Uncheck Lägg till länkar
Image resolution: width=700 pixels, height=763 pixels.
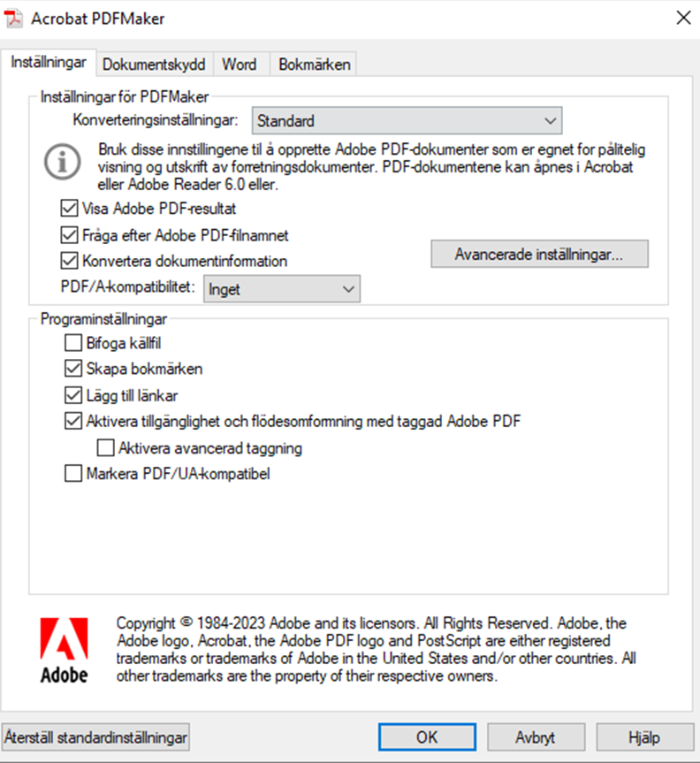pos(72,395)
